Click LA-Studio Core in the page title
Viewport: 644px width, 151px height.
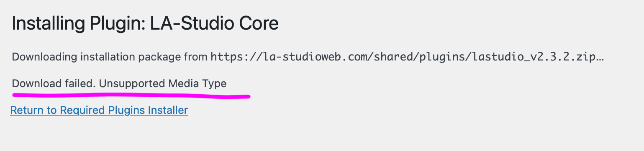pyautogui.click(x=220, y=24)
